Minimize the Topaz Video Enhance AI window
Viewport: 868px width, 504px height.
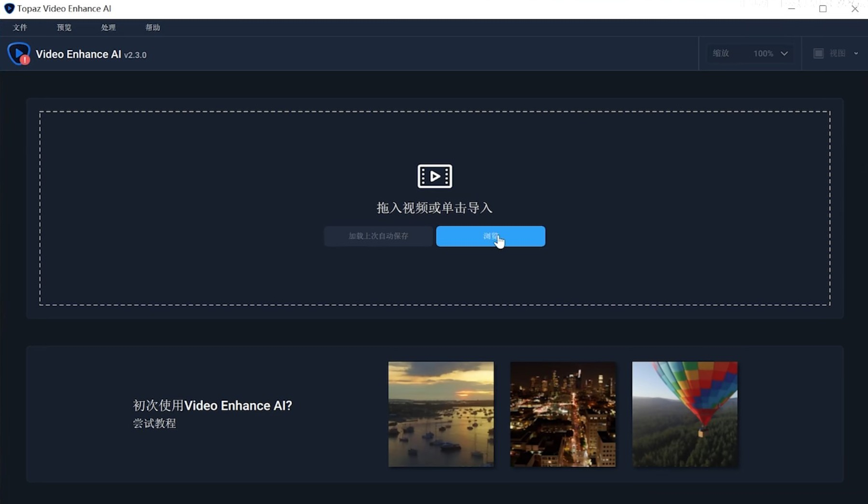click(x=791, y=9)
